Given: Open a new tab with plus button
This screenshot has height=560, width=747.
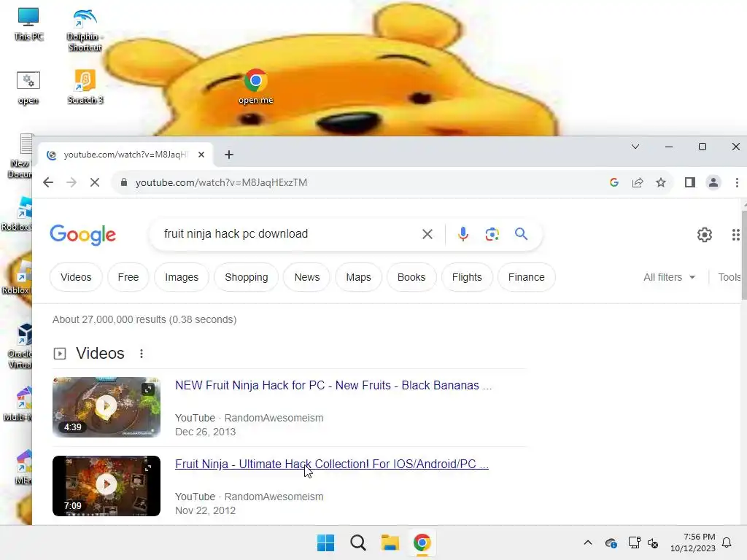Looking at the screenshot, I should tap(229, 155).
